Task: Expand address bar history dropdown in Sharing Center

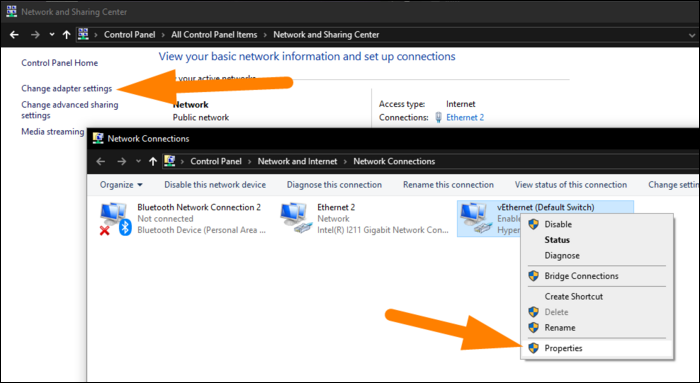Action: coord(692,35)
